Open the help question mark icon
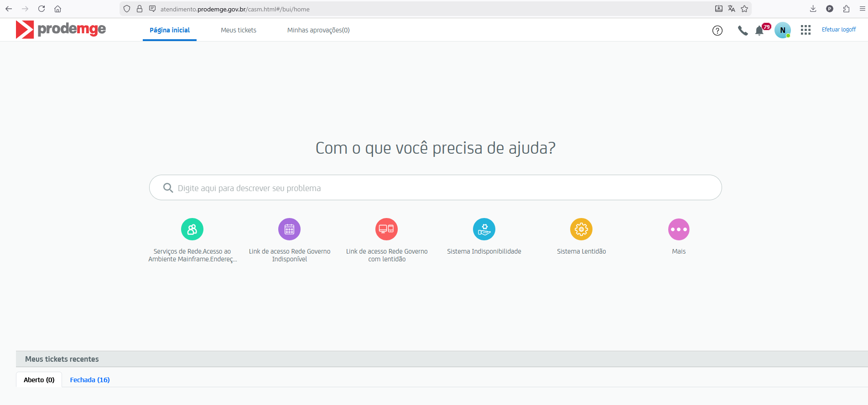The height and width of the screenshot is (405, 868). [717, 31]
